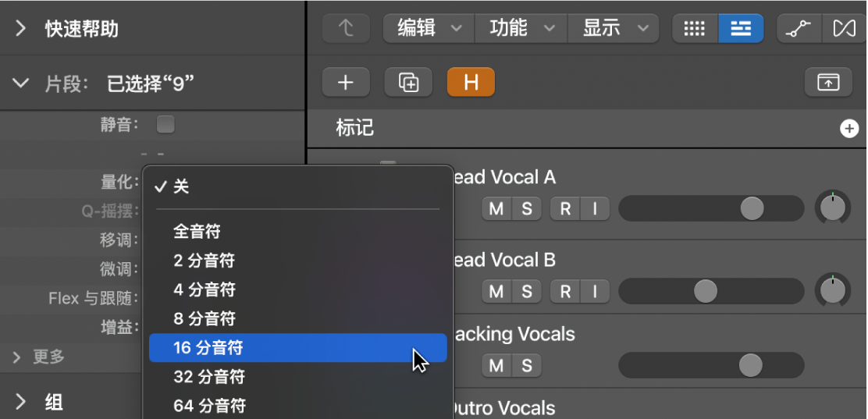This screenshot has width=868, height=419.
Task: Switch to the list view icon
Action: [740, 29]
